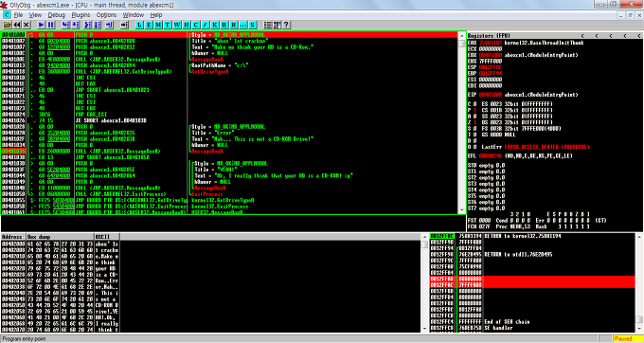Click the dump pane vertical scrollbar
The width and height of the screenshot is (644, 343).
424,283
